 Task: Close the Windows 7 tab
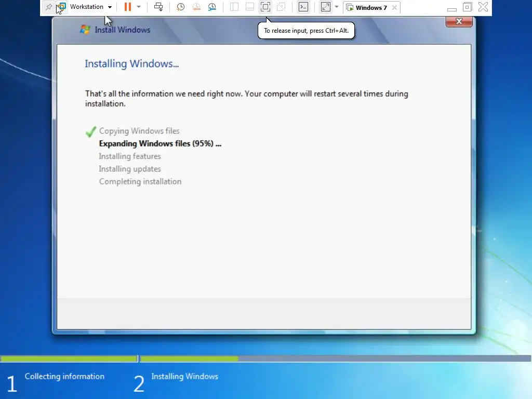coord(394,7)
